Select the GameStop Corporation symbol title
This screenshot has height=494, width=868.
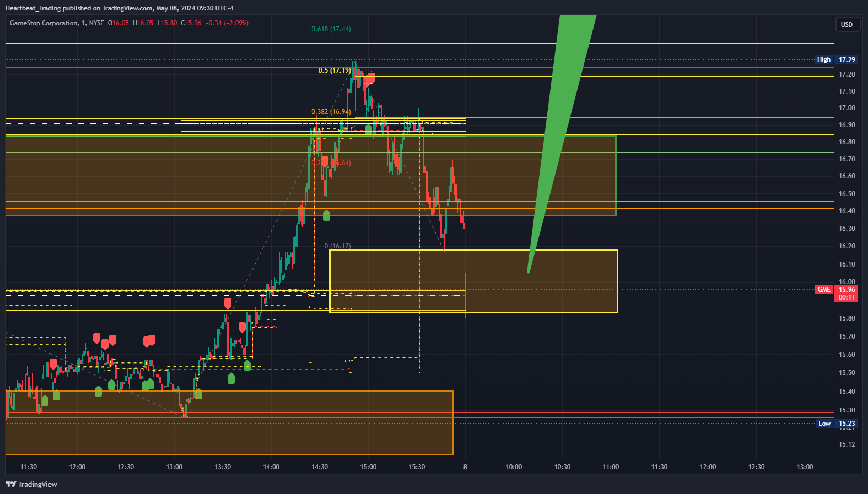[44, 23]
